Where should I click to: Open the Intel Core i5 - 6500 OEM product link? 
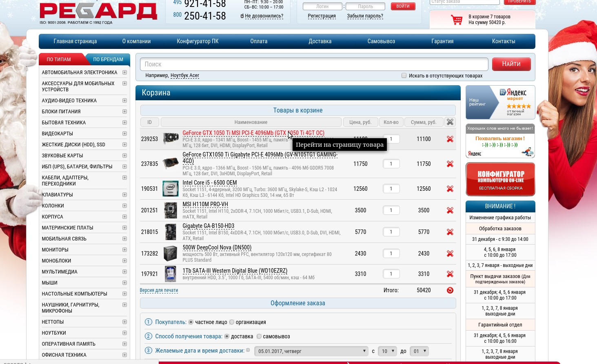pyautogui.click(x=209, y=183)
